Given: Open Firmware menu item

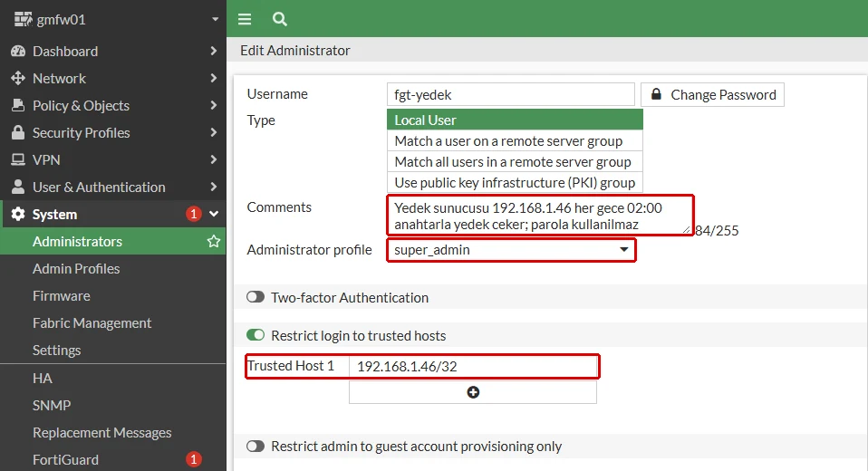Looking at the screenshot, I should click(x=113, y=295).
